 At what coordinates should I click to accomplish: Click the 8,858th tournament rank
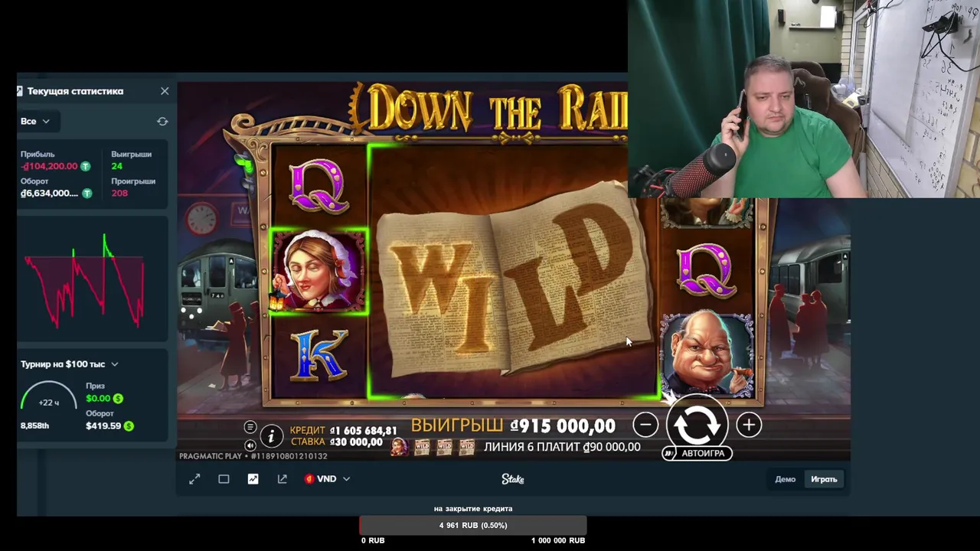tap(34, 425)
